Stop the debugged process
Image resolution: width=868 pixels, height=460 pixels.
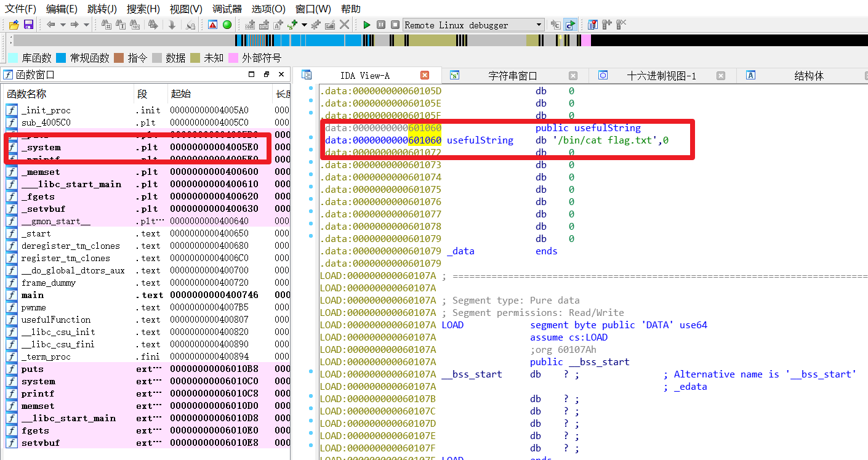[x=395, y=25]
